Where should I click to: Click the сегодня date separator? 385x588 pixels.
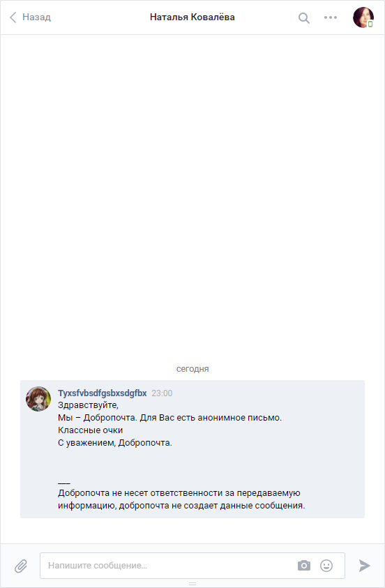pos(192,369)
